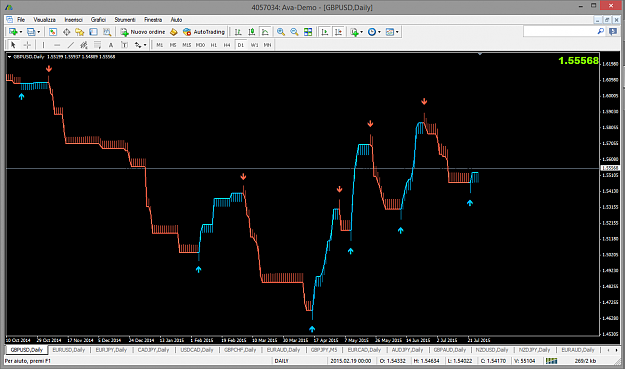Select the Fibonacci retracement tool
Image resolution: width=625 pixels, height=369 pixels.
click(x=97, y=45)
